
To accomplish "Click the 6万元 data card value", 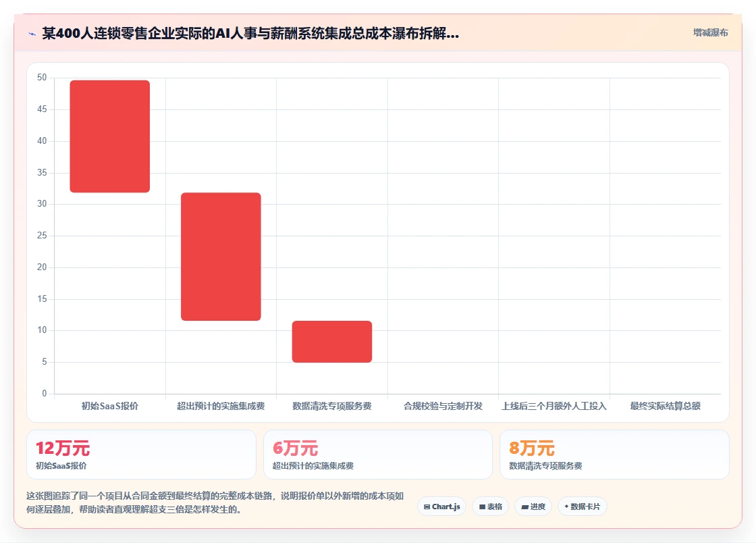I will [x=295, y=448].
